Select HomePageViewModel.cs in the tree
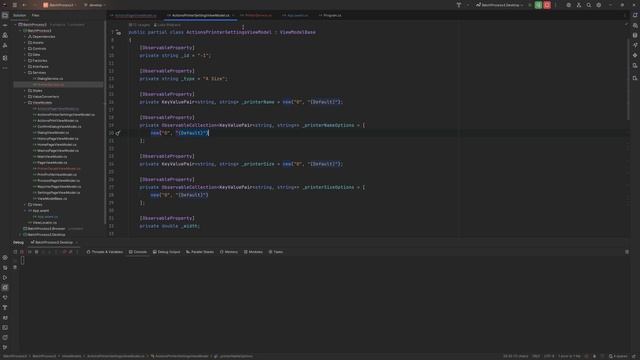This screenshot has width=640, height=360. (54, 144)
